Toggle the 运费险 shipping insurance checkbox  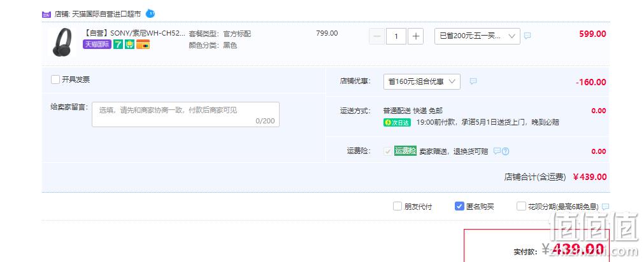388,151
